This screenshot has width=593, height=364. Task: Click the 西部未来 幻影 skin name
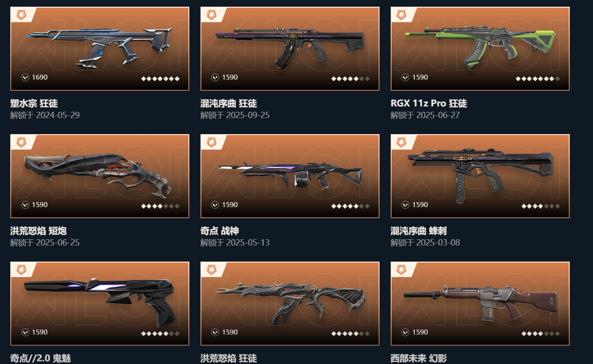tap(419, 358)
